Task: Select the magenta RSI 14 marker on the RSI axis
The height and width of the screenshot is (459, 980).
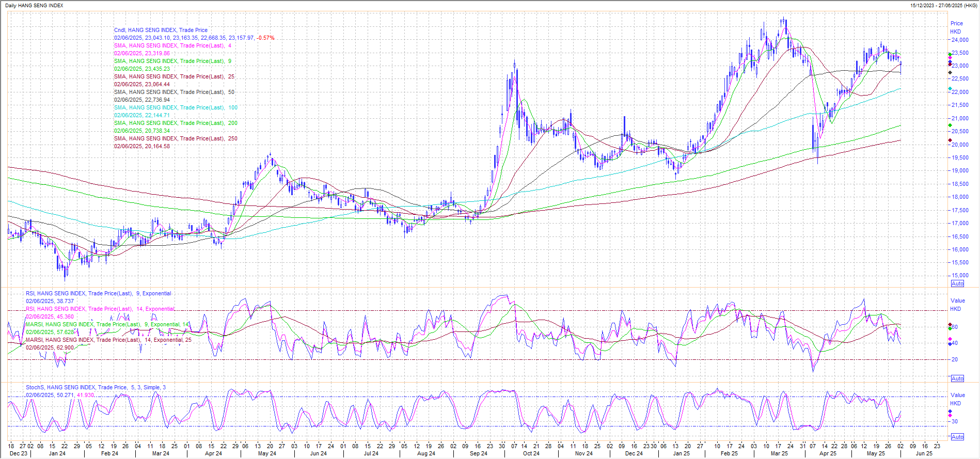Action: click(950, 339)
